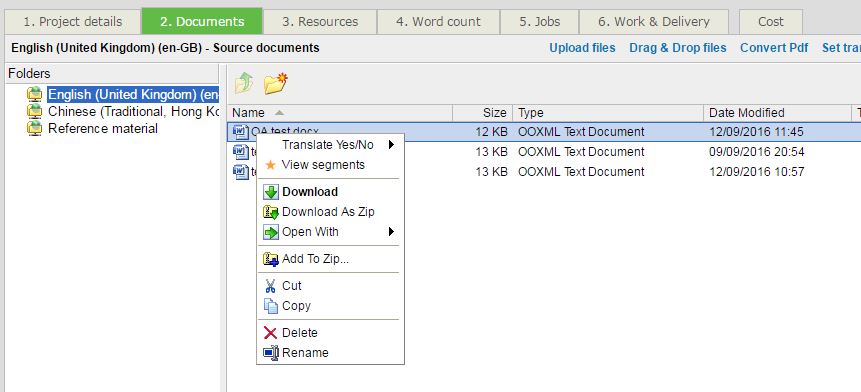Click the Copy pages icon
The width and height of the screenshot is (861, 392).
pos(271,306)
